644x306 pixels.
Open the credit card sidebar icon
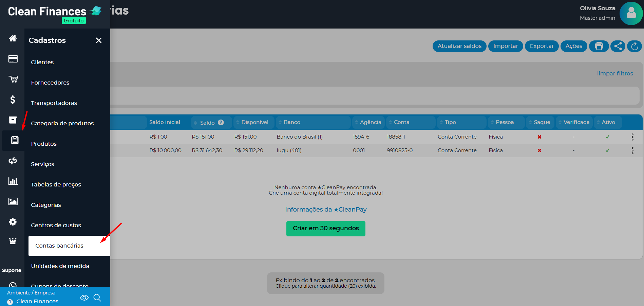(x=13, y=59)
